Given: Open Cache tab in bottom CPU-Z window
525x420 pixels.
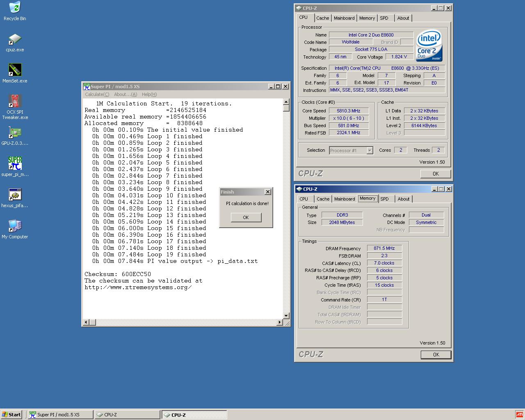Looking at the screenshot, I should 323,199.
